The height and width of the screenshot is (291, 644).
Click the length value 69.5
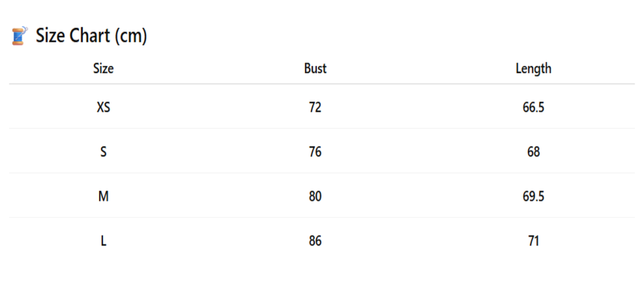pos(533,196)
